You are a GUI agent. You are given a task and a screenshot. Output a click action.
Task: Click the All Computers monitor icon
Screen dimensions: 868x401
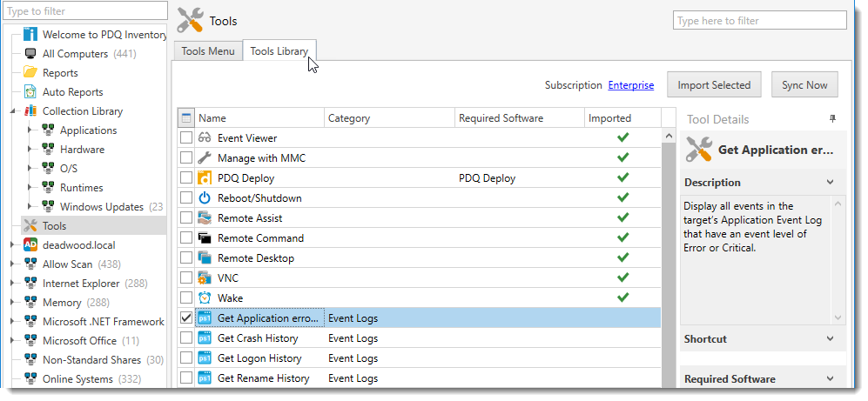pos(30,54)
